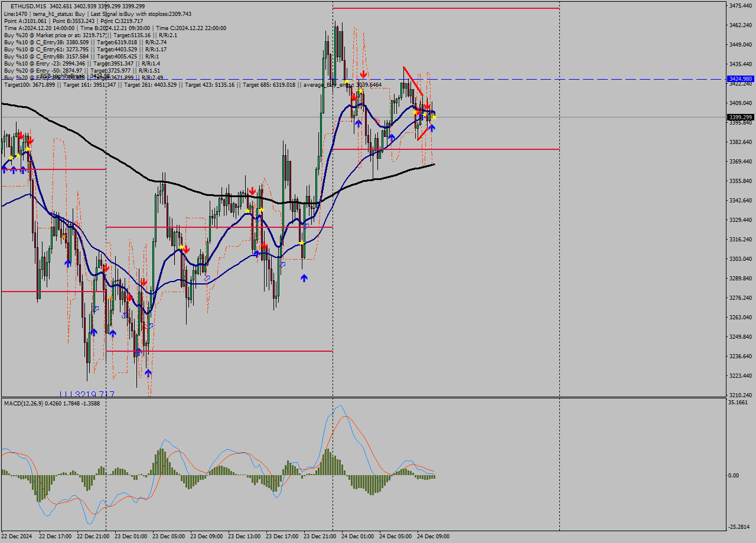Viewport: 756px width, 543px height.
Task: Click the '23 Dec 17:00' time axis label
Action: pyautogui.click(x=282, y=537)
